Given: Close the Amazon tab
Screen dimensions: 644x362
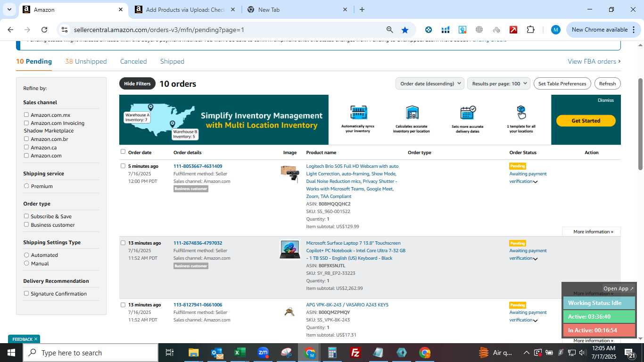Looking at the screenshot, I should 121,9.
